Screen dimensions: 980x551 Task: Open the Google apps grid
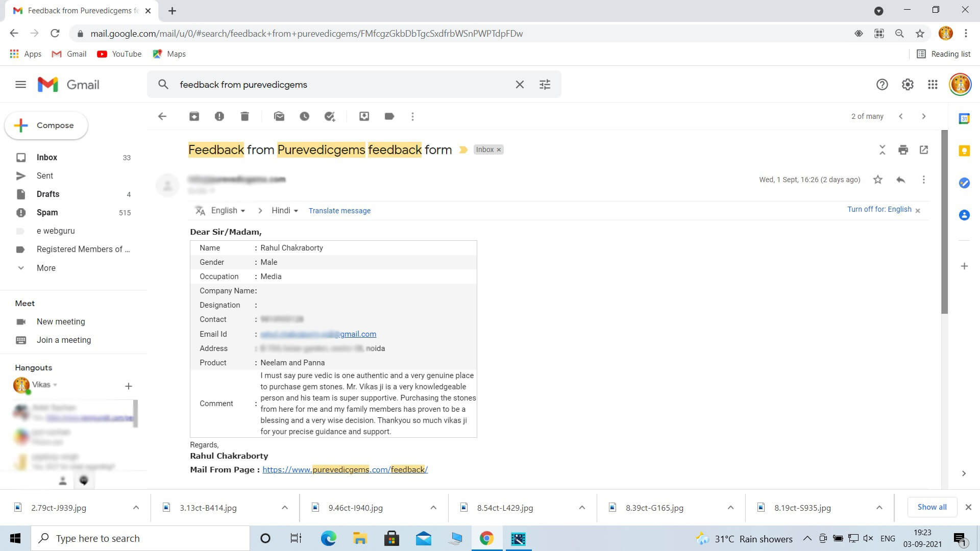933,85
